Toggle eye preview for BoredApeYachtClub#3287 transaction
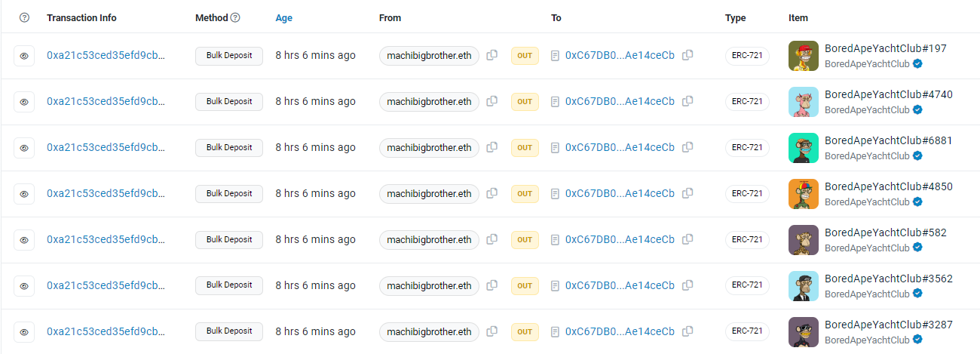This screenshot has height=354, width=980. (x=24, y=332)
